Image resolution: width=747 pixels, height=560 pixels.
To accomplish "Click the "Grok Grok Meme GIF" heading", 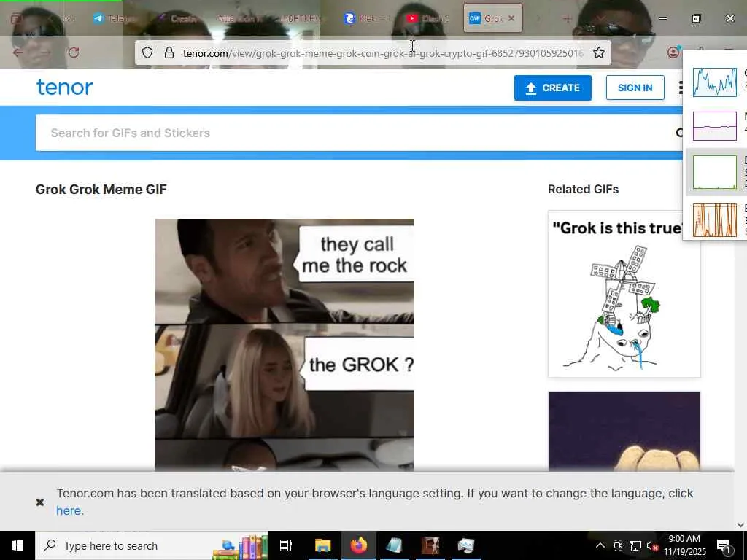I will point(101,190).
